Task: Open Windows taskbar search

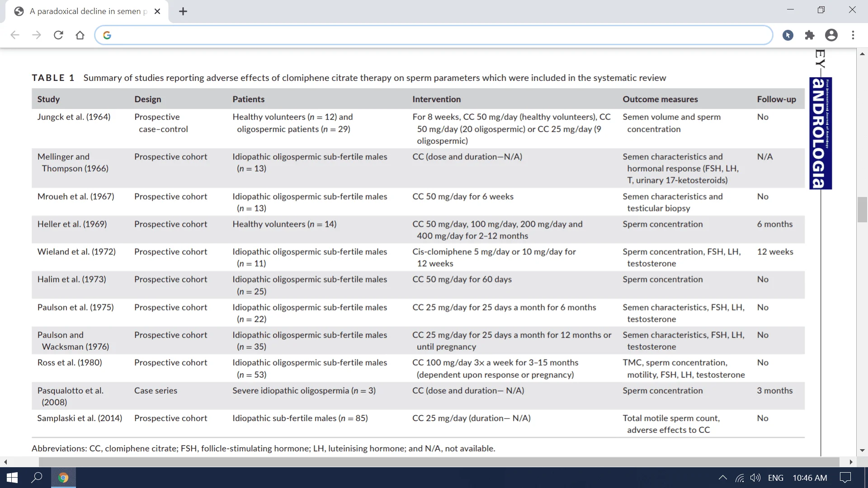Action: (x=37, y=478)
